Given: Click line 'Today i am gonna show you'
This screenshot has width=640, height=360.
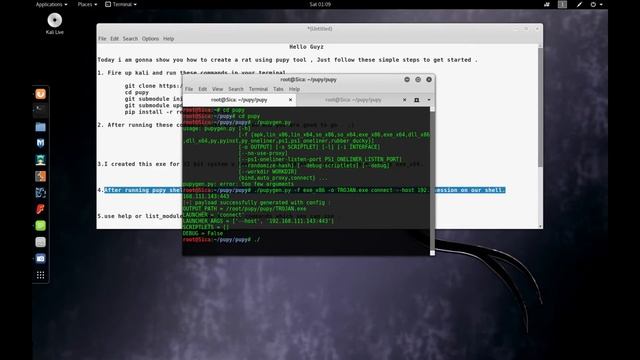Looking at the screenshot, I should pos(287,60).
